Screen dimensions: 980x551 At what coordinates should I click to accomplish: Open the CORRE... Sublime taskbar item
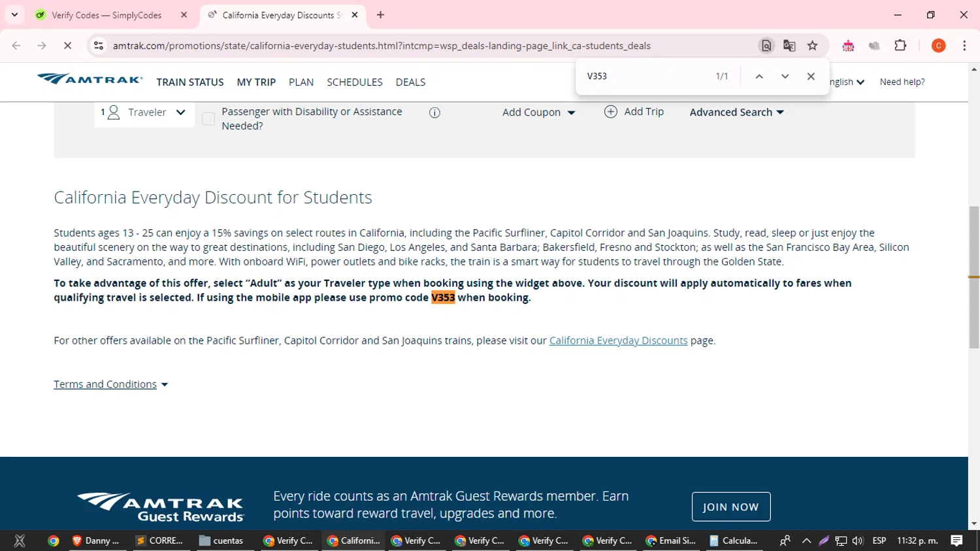[159, 541]
